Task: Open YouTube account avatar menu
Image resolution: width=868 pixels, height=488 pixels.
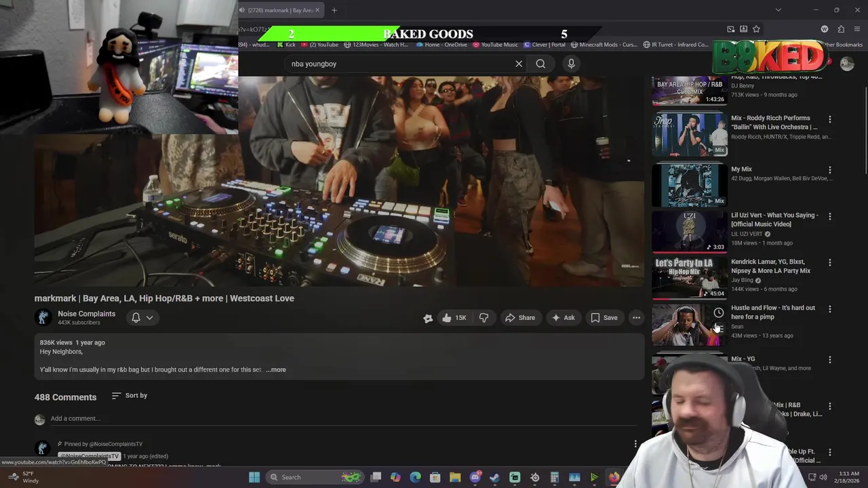Action: coord(847,64)
